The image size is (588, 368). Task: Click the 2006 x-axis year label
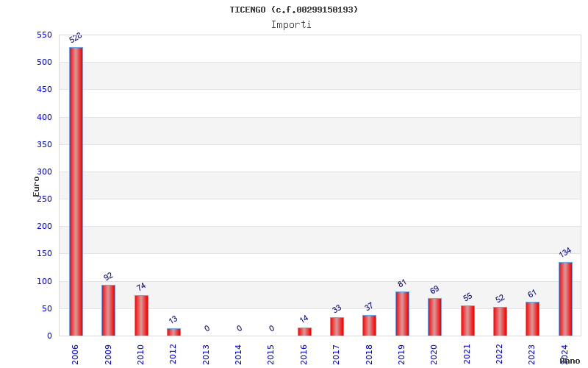point(75,355)
